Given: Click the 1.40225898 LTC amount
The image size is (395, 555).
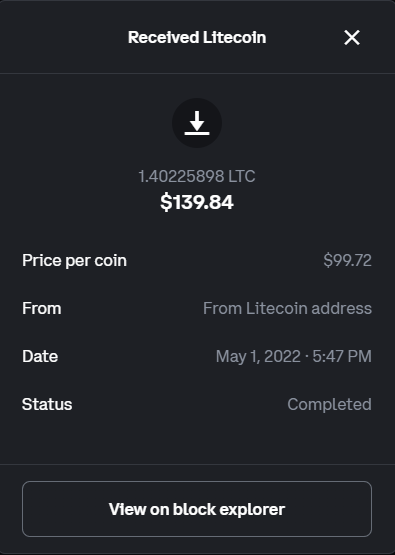Looking at the screenshot, I should [x=197, y=176].
